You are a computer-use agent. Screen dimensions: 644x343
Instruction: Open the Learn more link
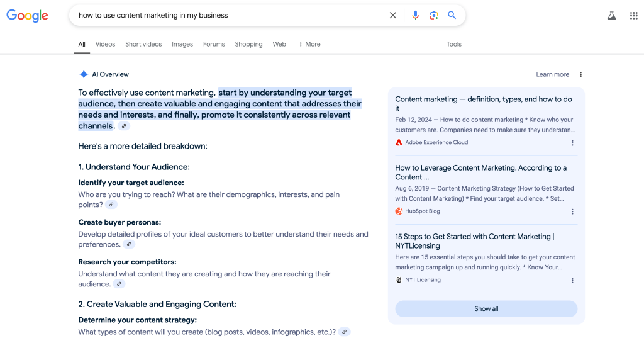[552, 74]
